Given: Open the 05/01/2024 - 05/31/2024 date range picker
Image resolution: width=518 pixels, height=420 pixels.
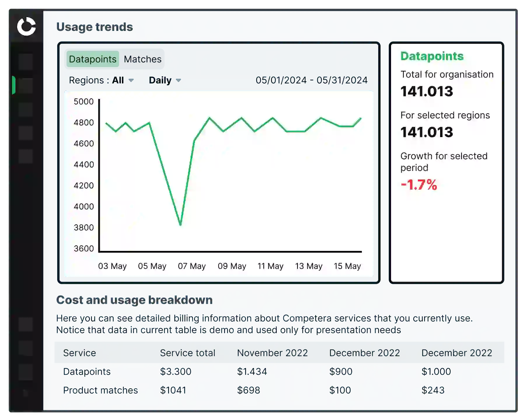Looking at the screenshot, I should (311, 80).
